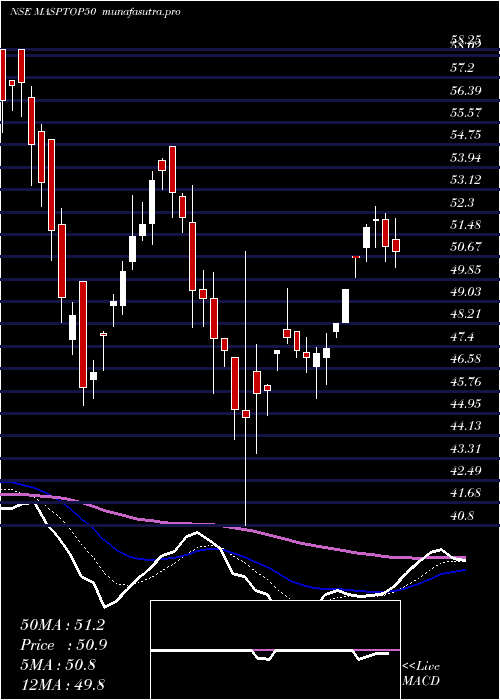Click the first red candle at the top left
Screen dimensions: 500x700
pyautogui.click(x=3, y=75)
